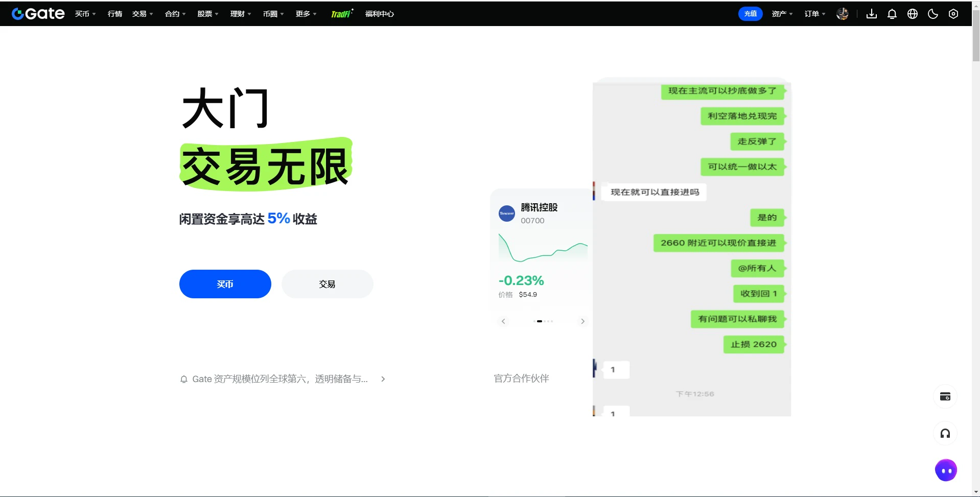Click the 5% yield text

(x=279, y=219)
